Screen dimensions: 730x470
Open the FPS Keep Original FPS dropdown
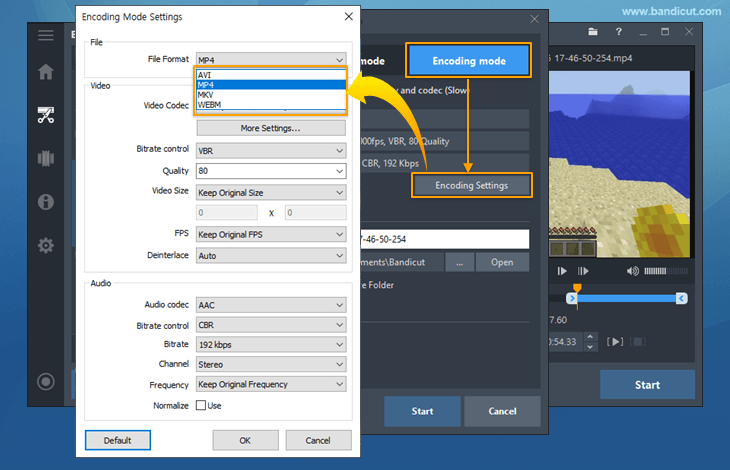pos(271,235)
